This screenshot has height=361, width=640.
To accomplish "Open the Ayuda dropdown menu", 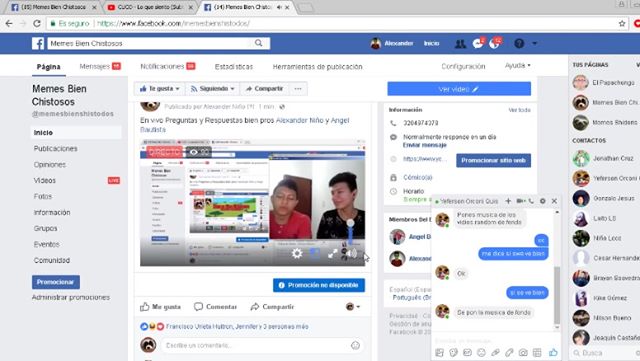I will point(518,65).
